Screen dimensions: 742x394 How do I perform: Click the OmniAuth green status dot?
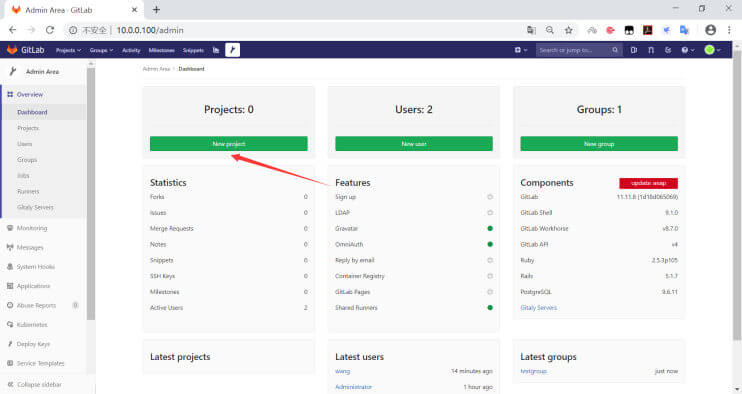tap(490, 245)
